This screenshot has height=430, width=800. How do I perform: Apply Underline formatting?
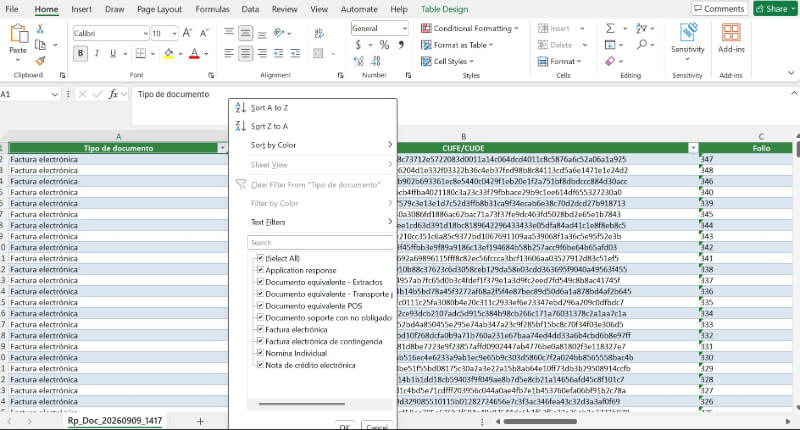(x=113, y=53)
